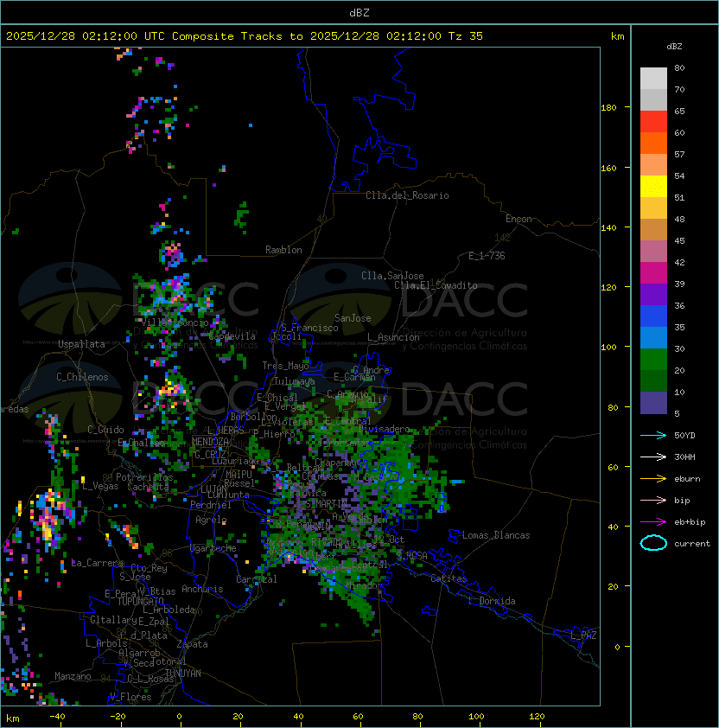Screen dimensions: 719x728
Task: Click the La_Carrera label
Action: [98, 563]
